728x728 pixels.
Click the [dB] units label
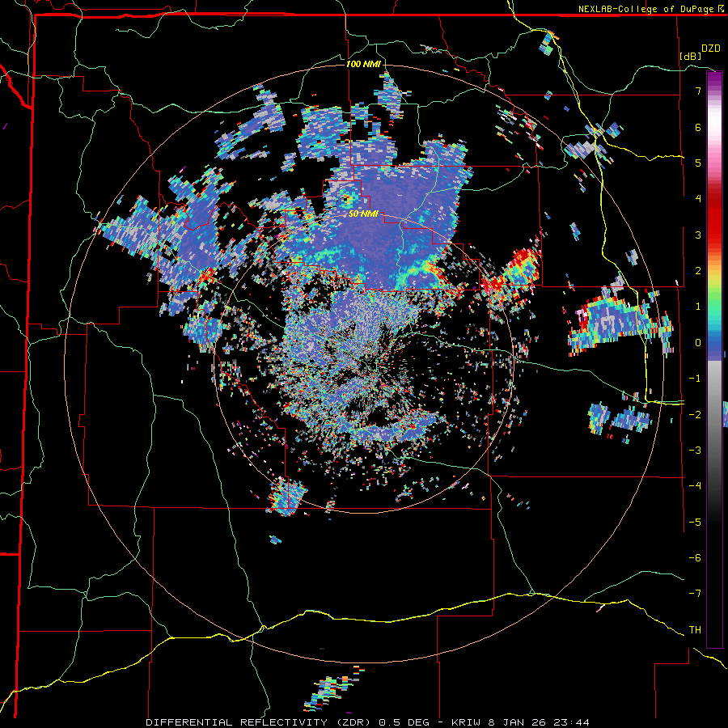(690, 56)
